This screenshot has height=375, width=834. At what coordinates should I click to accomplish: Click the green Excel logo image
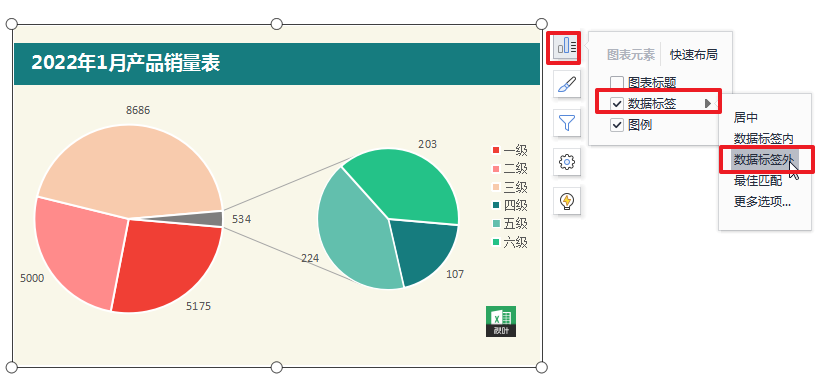click(x=501, y=321)
